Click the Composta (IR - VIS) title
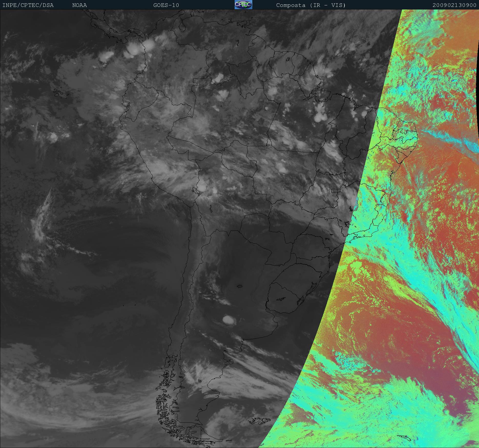479x448 pixels. pyautogui.click(x=311, y=5)
